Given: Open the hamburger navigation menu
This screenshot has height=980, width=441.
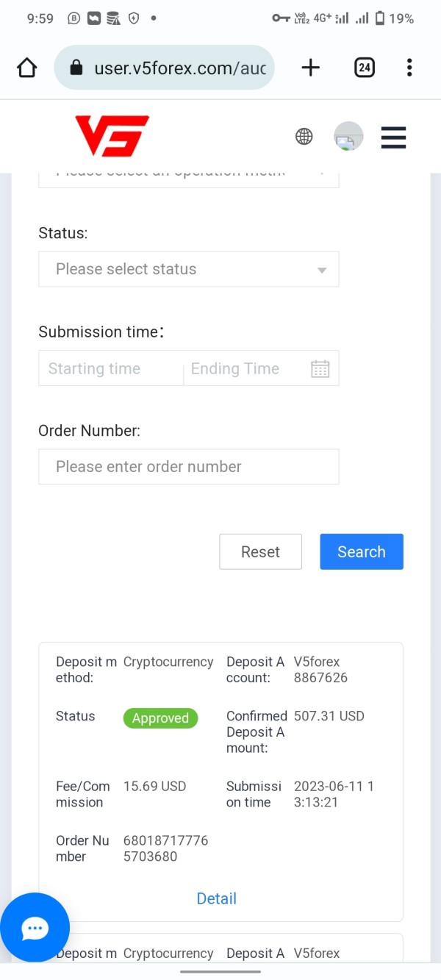Looking at the screenshot, I should pos(393,137).
